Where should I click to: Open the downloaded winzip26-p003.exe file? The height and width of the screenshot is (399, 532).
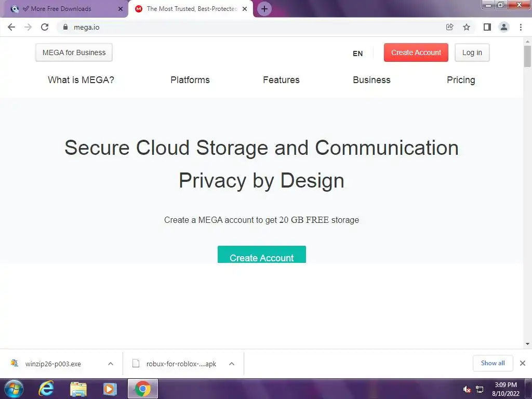click(x=53, y=364)
